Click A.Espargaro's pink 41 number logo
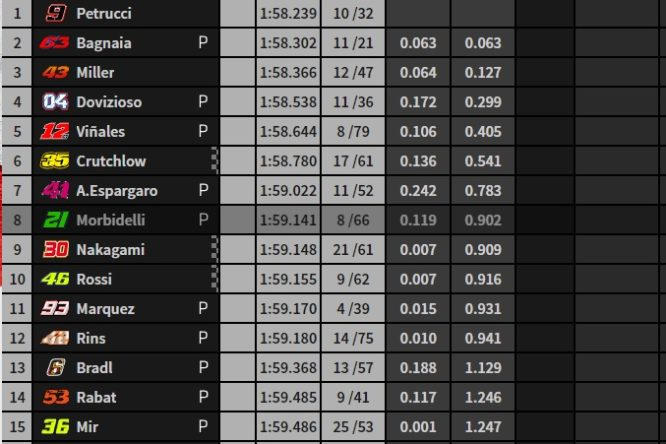This screenshot has width=666, height=444. pos(56,190)
